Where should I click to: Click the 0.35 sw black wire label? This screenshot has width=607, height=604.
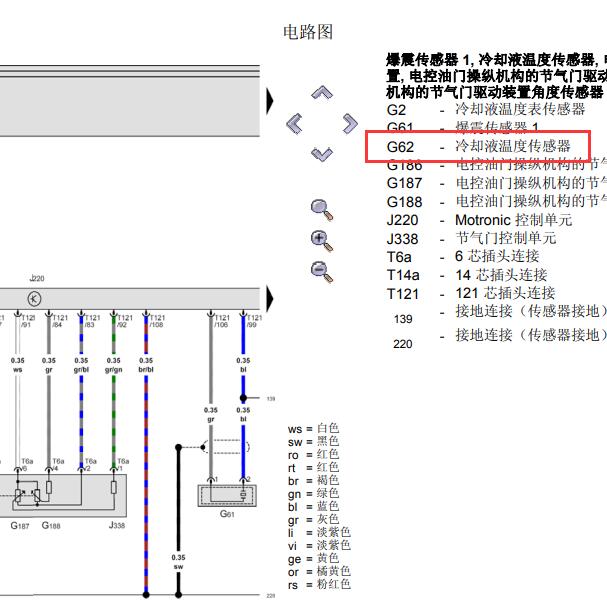[x=178, y=562]
